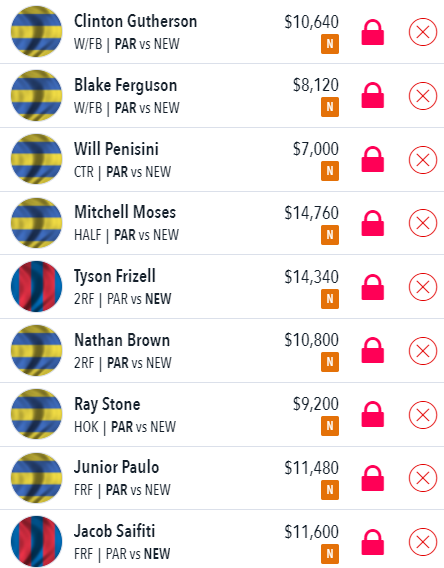The image size is (444, 568).
Task: Remove Tyson Frizell using the red X
Action: (423, 287)
